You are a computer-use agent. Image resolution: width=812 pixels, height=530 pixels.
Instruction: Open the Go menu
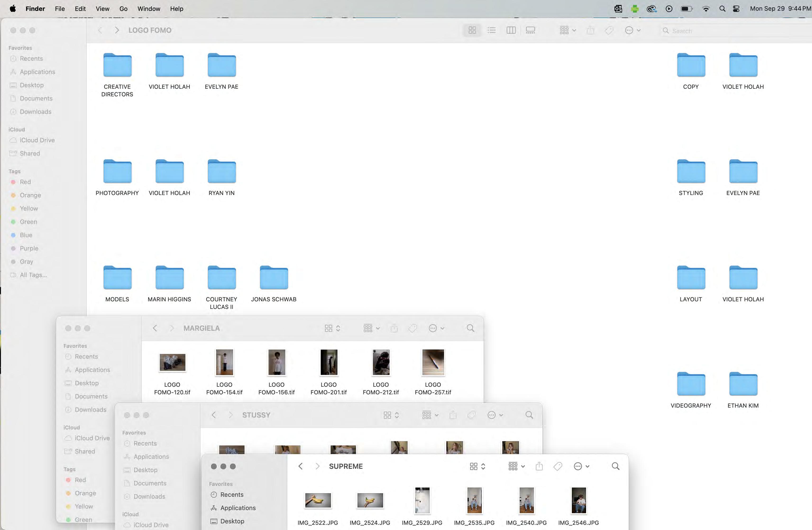point(123,9)
